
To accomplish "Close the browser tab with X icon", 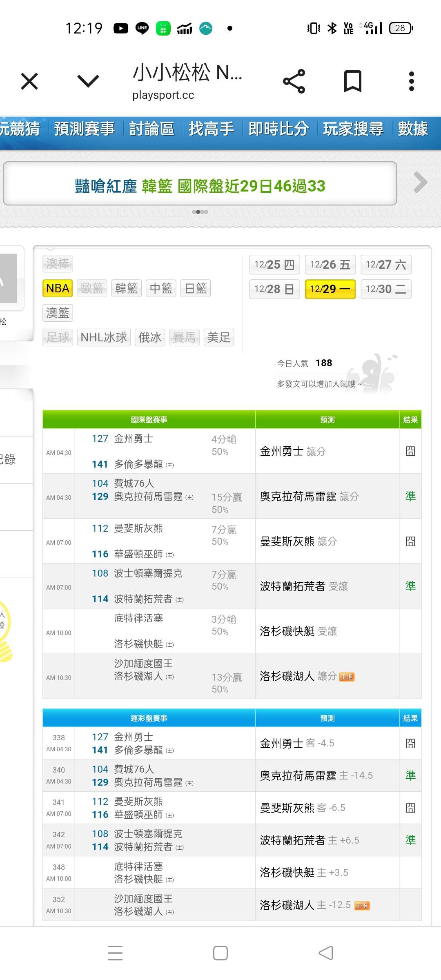I will [29, 81].
